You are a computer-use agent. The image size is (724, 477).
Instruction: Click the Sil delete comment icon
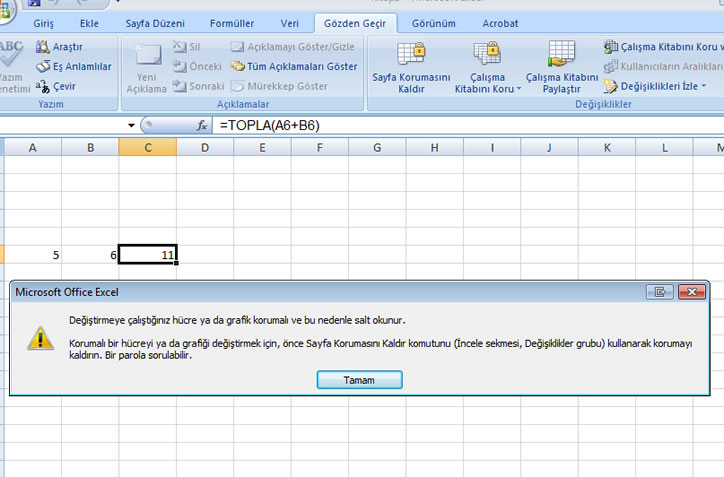[x=179, y=46]
